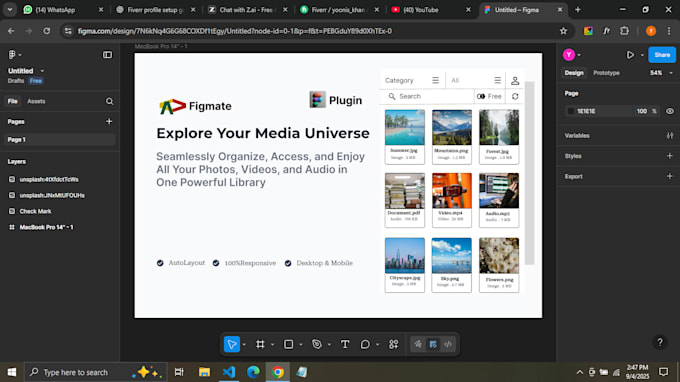Bookmark this page with the star icon
680x382 pixels.
pos(563,31)
